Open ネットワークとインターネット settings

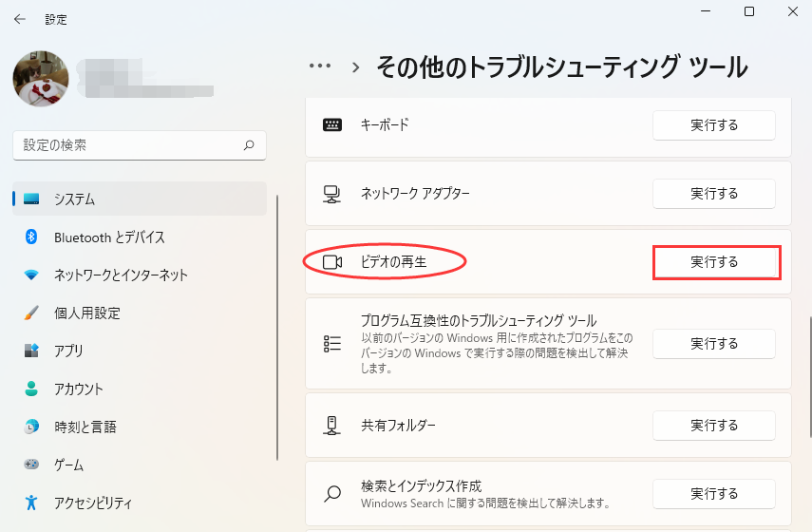[140, 275]
